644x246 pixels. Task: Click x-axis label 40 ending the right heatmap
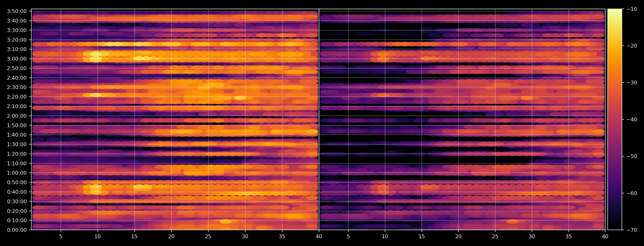pos(605,236)
